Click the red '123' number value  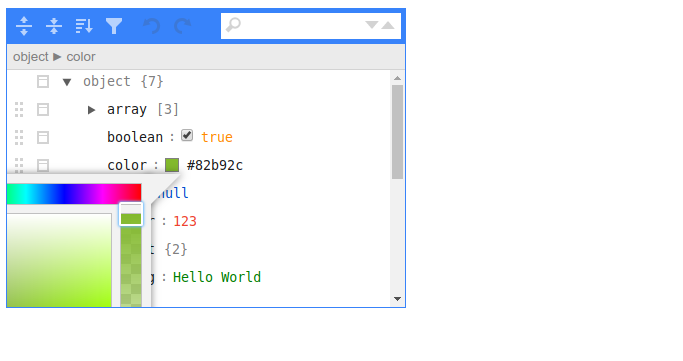pyautogui.click(x=185, y=221)
